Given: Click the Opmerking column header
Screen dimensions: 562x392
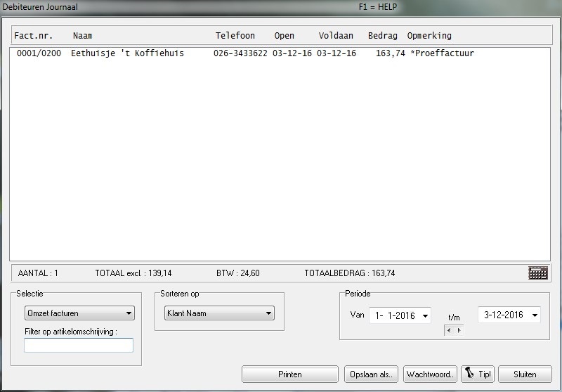Looking at the screenshot, I should (429, 36).
